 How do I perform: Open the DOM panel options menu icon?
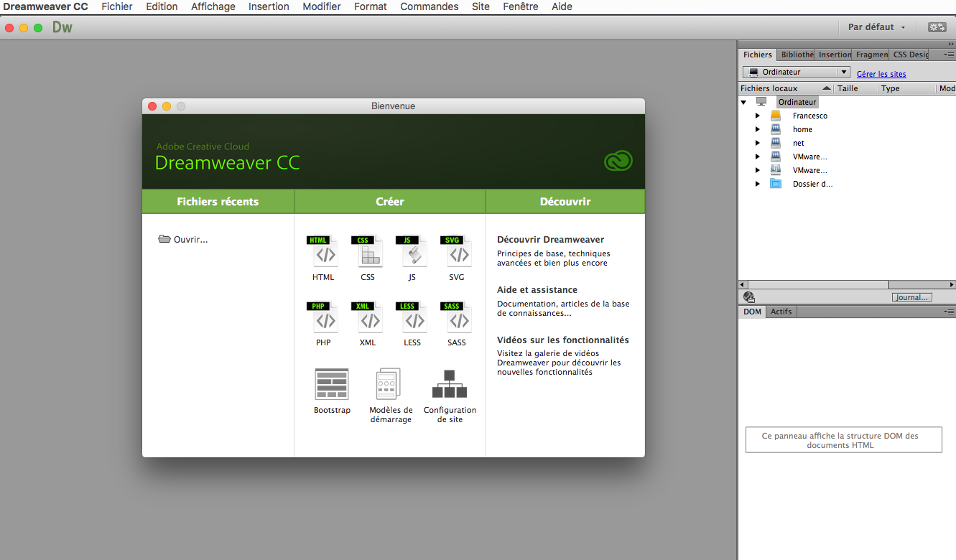click(x=949, y=312)
